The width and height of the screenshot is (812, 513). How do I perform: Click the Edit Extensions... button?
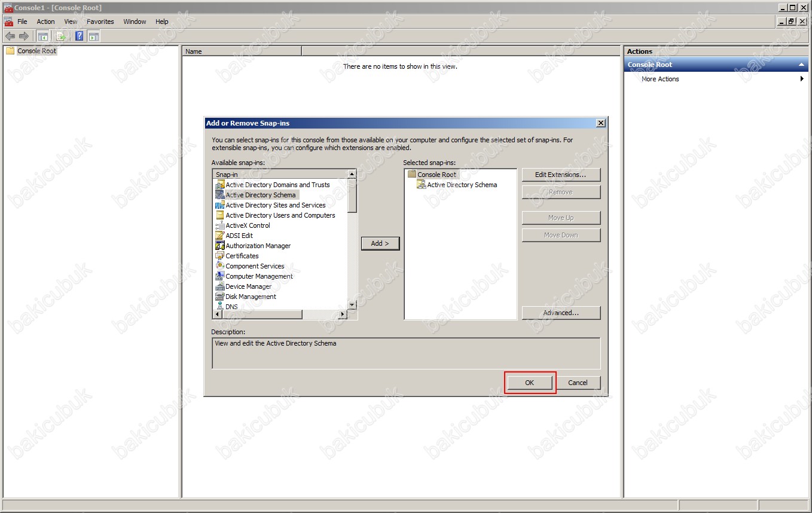561,175
